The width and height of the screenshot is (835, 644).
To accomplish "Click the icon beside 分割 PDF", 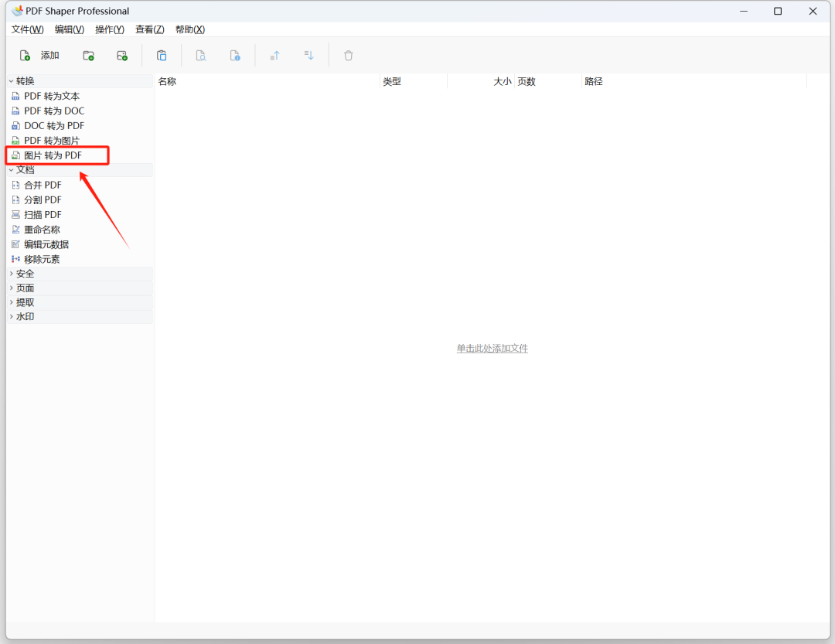I will pyautogui.click(x=15, y=200).
